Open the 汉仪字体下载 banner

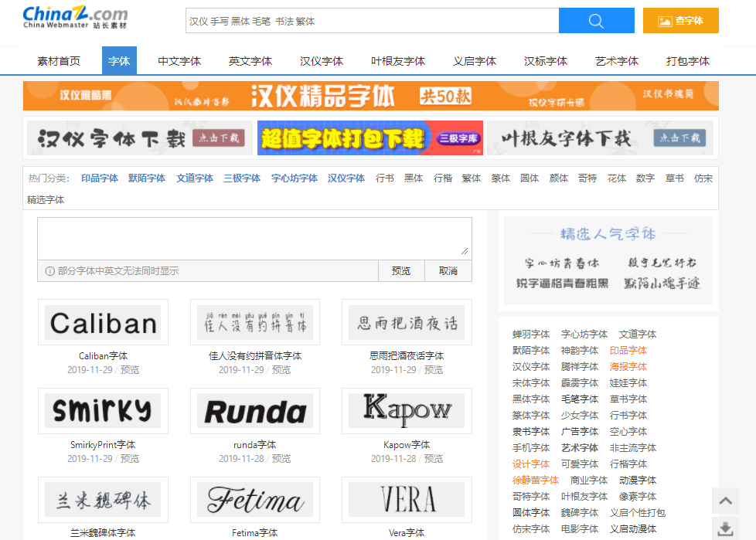(140, 138)
